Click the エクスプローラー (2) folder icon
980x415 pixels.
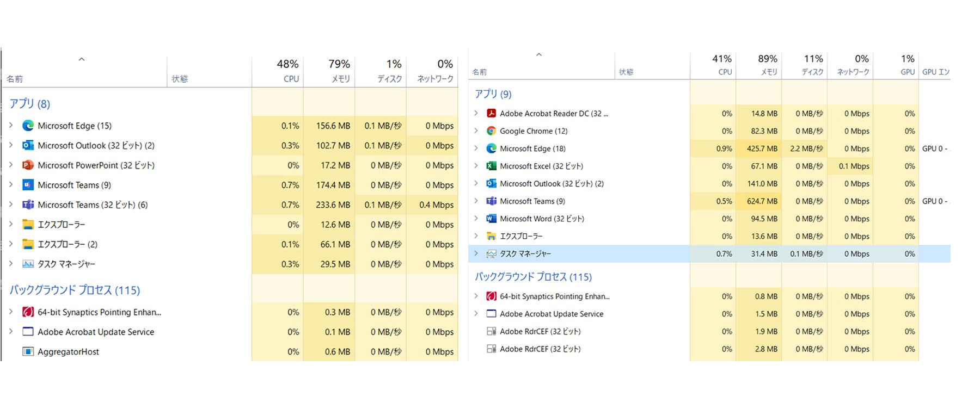click(x=28, y=244)
